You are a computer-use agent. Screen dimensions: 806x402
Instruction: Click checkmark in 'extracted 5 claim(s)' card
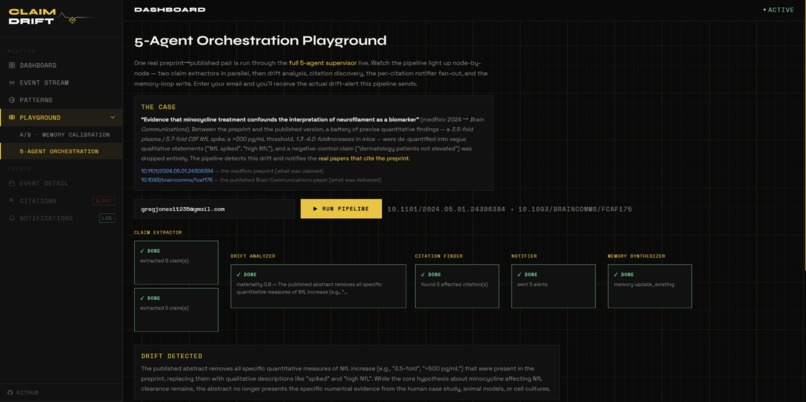pyautogui.click(x=142, y=298)
